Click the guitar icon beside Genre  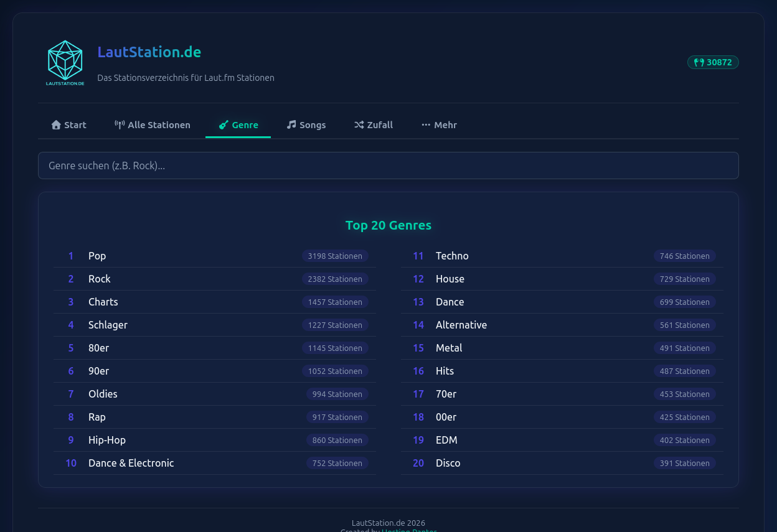click(x=224, y=124)
